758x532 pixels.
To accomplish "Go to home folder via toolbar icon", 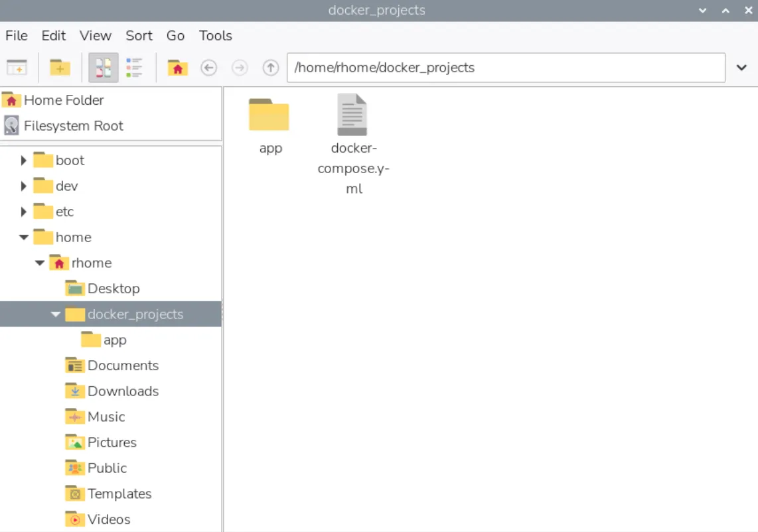I will coord(177,68).
